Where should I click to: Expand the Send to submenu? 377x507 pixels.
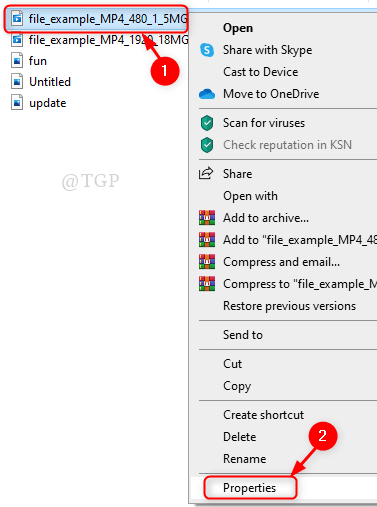pyautogui.click(x=243, y=335)
